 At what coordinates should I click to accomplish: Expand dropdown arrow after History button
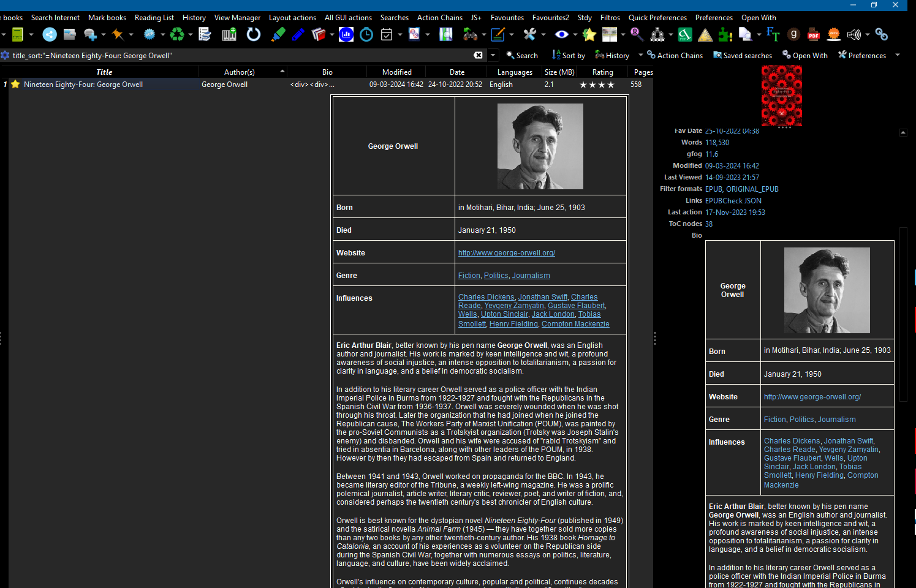(x=641, y=55)
